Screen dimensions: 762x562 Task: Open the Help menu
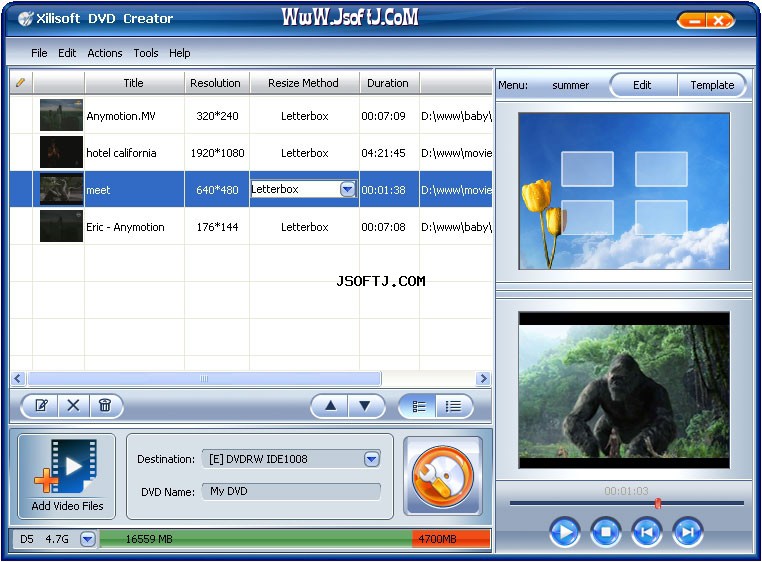[180, 53]
